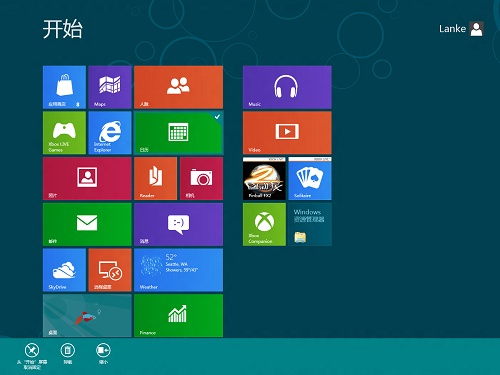Open the Video tile

287,133
